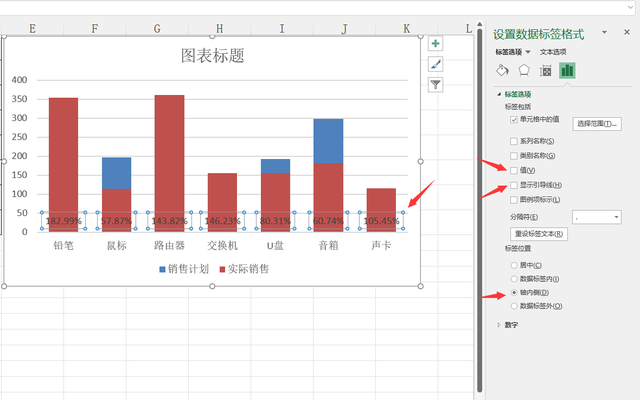The height and width of the screenshot is (400, 640).
Task: Select column F header
Action: [x=95, y=29]
